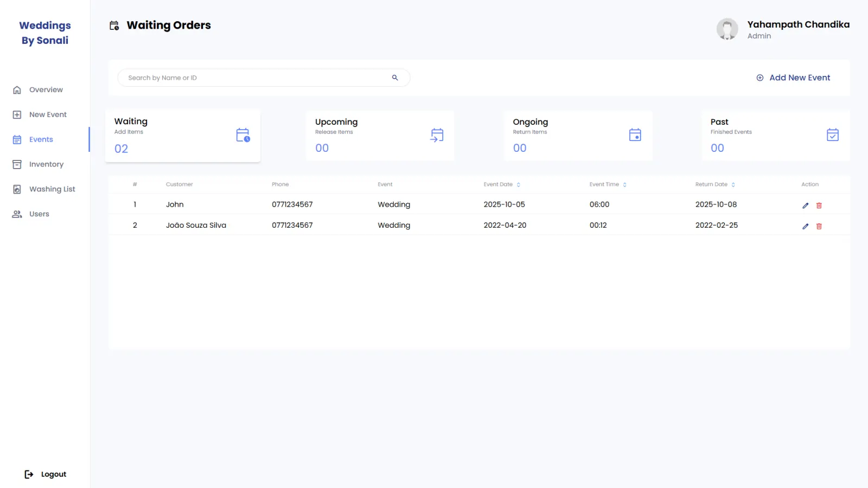This screenshot has height=488, width=868.
Task: Click the Past card checked-calendar icon
Action: (x=833, y=134)
